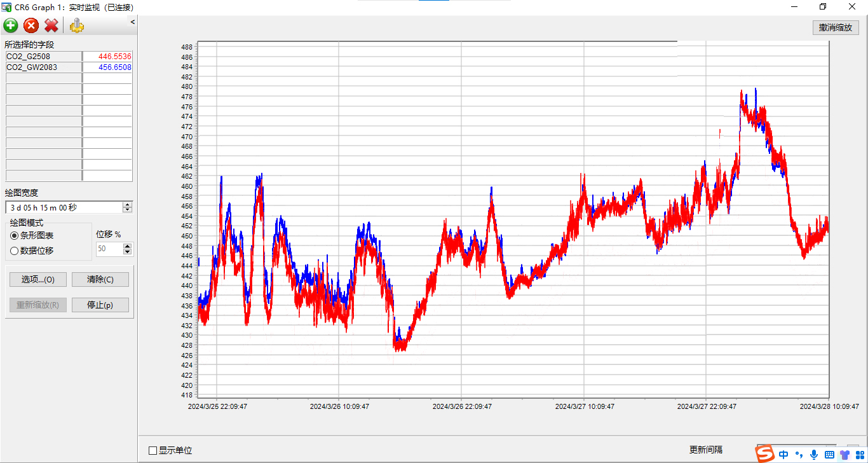Enable the 显示单位 checkbox

(153, 450)
